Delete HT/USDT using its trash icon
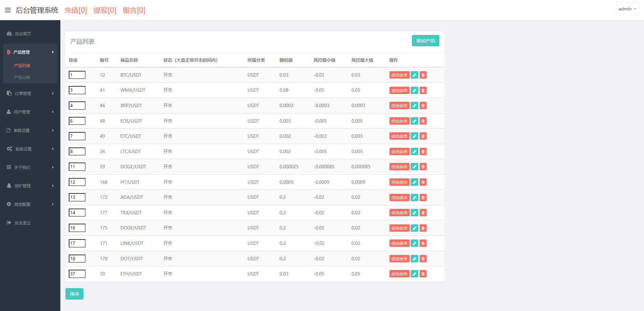The width and height of the screenshot is (644, 311). click(423, 182)
